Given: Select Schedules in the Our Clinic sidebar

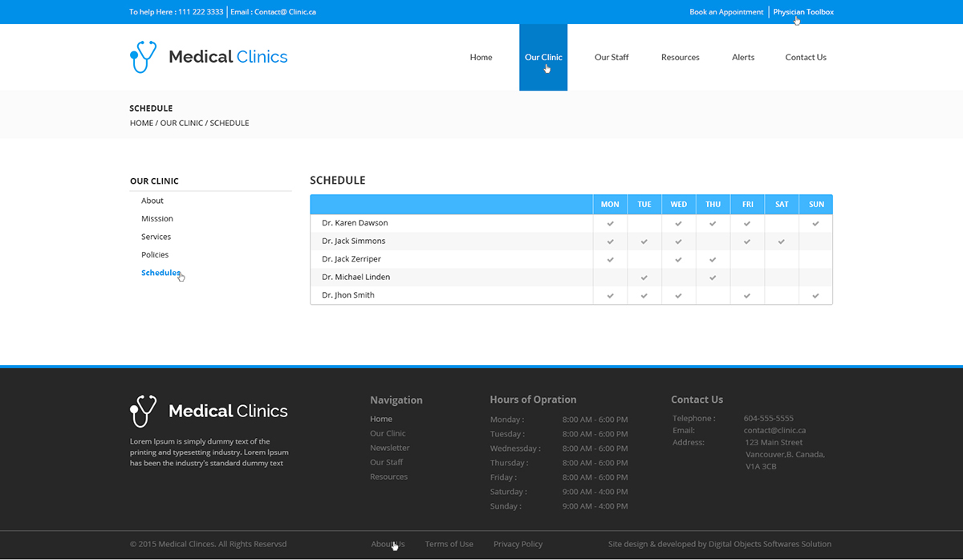Looking at the screenshot, I should coord(161,272).
